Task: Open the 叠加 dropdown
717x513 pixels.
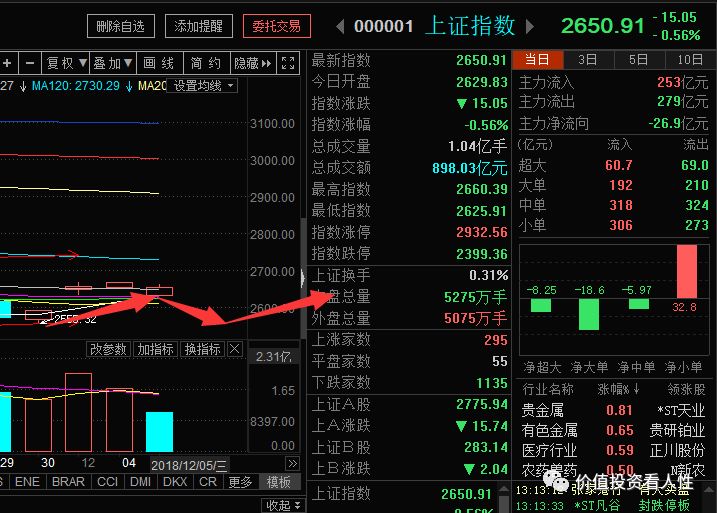Action: [x=113, y=63]
